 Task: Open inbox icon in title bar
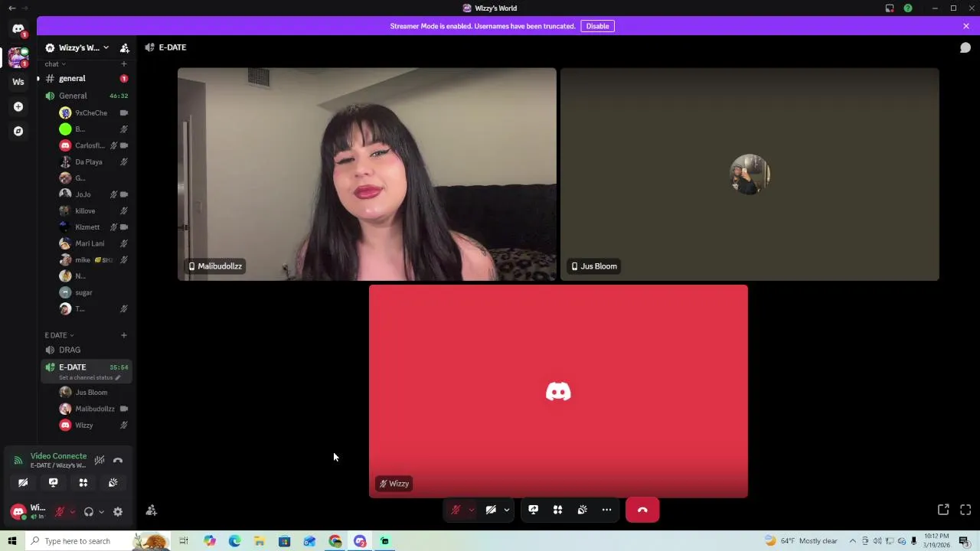890,8
